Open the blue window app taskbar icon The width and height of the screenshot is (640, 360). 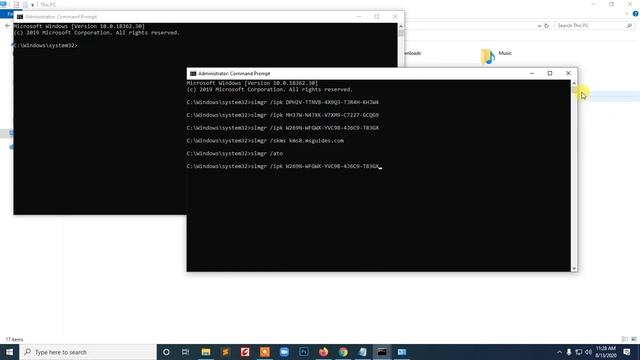point(402,352)
